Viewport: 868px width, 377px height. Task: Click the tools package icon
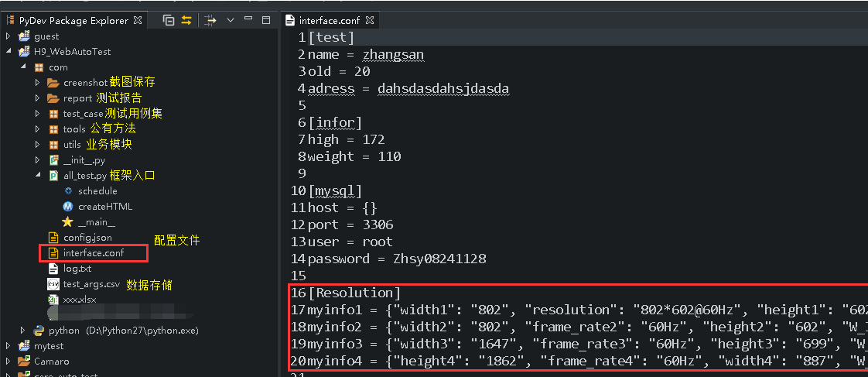tap(53, 129)
